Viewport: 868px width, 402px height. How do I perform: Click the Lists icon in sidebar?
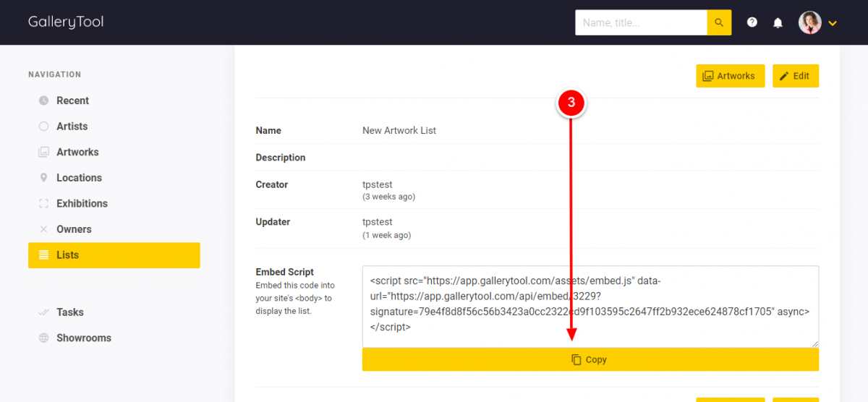tap(43, 255)
